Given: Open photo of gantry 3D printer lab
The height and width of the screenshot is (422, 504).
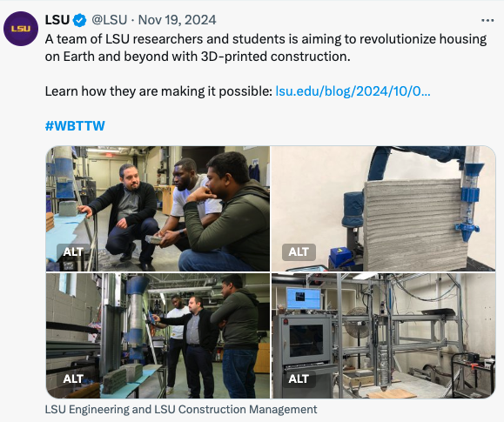Looking at the screenshot, I should click(x=384, y=336).
